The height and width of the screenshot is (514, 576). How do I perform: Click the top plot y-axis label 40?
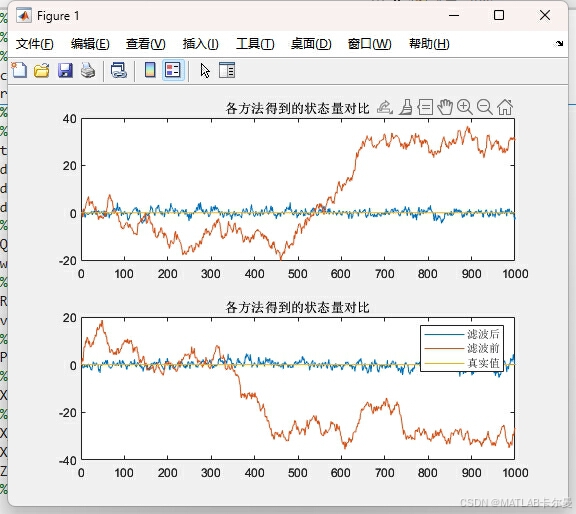69,119
